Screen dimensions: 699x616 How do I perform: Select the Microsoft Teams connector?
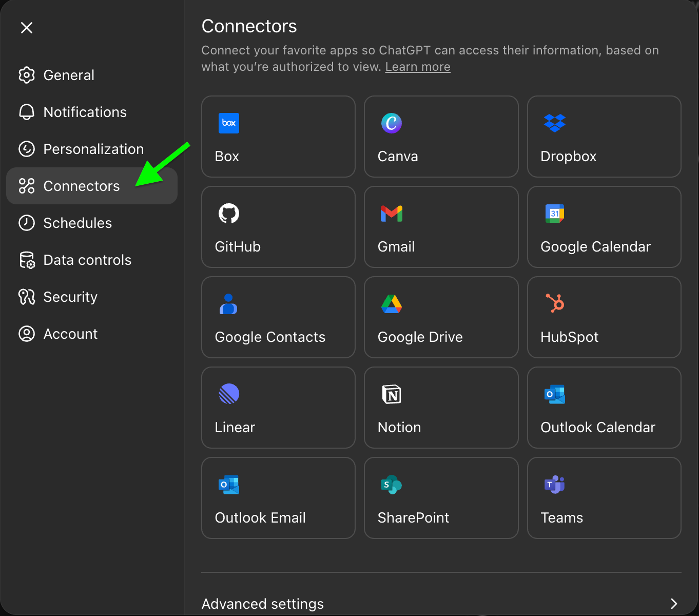click(x=604, y=498)
